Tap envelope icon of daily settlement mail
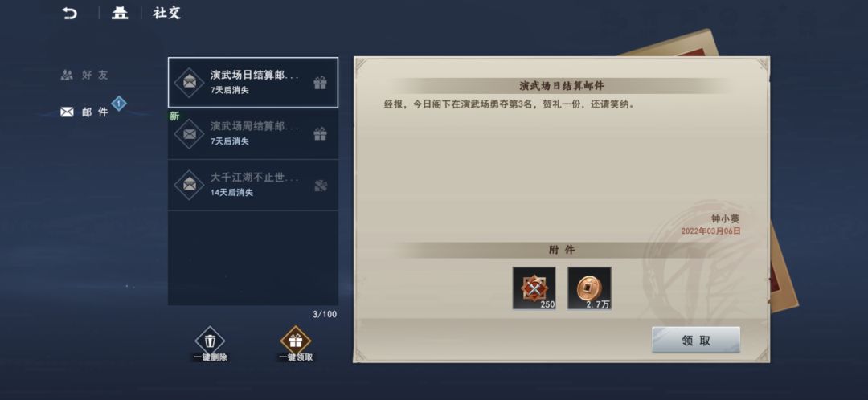868x400 pixels. click(190, 83)
